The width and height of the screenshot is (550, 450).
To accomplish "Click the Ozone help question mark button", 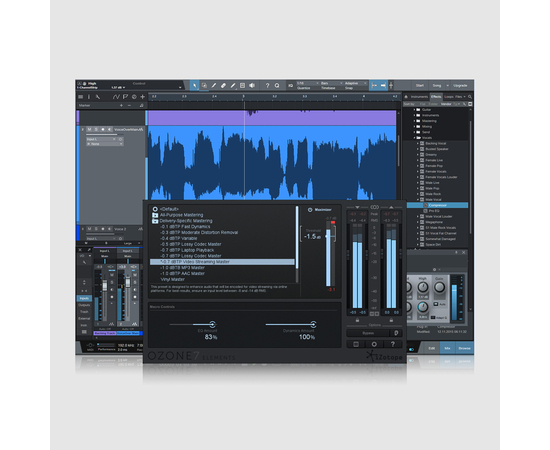I will (x=393, y=344).
